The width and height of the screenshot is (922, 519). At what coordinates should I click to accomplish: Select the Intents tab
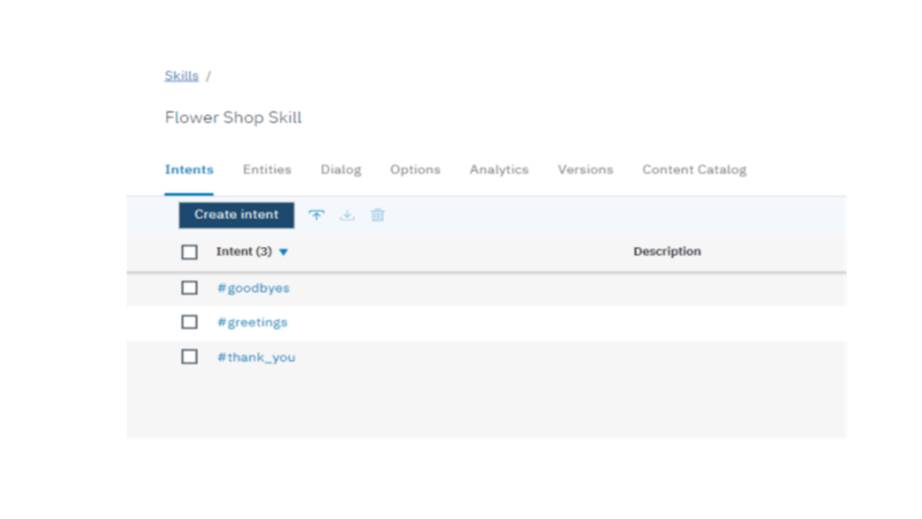(189, 170)
